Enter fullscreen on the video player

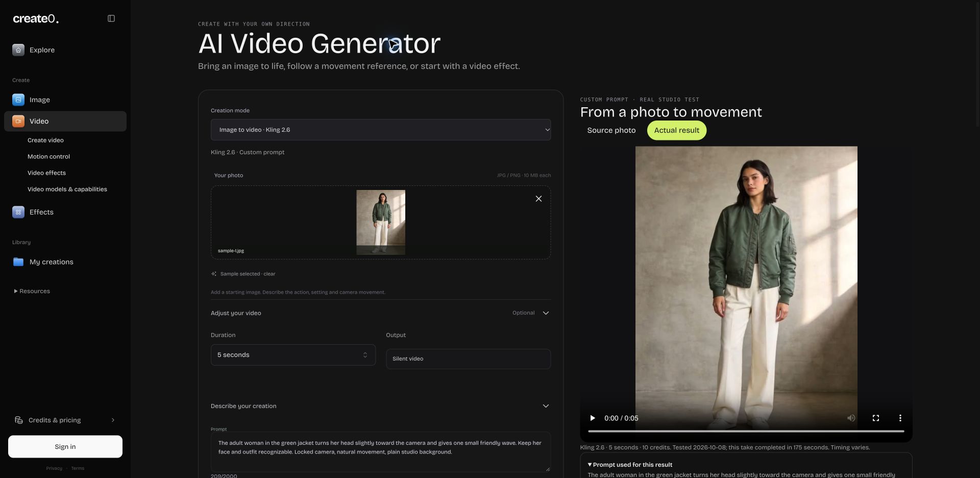[876, 418]
